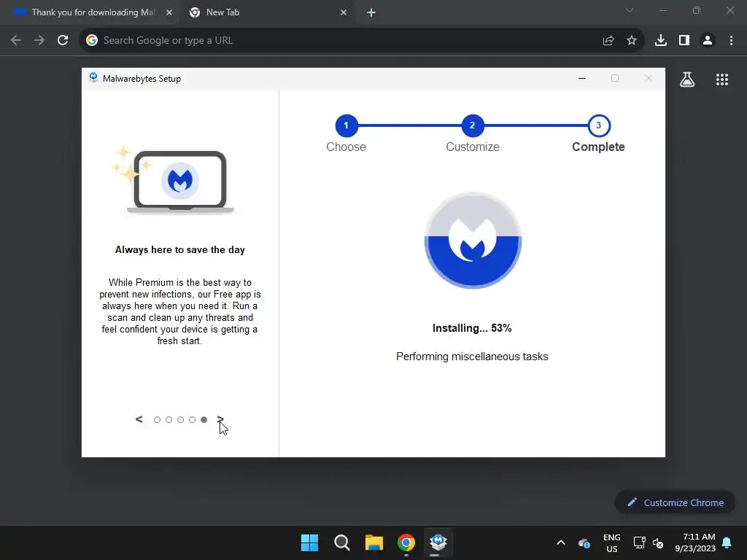This screenshot has width=747, height=560.
Task: Click 'Always here to save the day' heading
Action: click(180, 249)
